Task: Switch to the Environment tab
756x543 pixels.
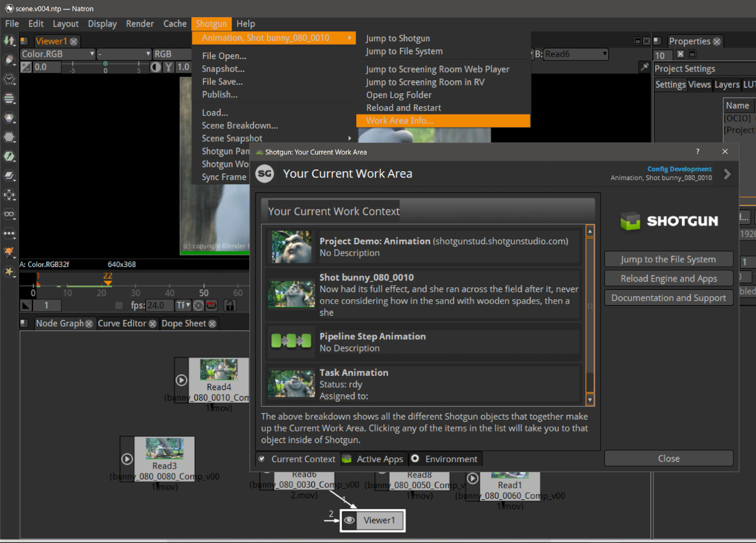Action: 445,459
